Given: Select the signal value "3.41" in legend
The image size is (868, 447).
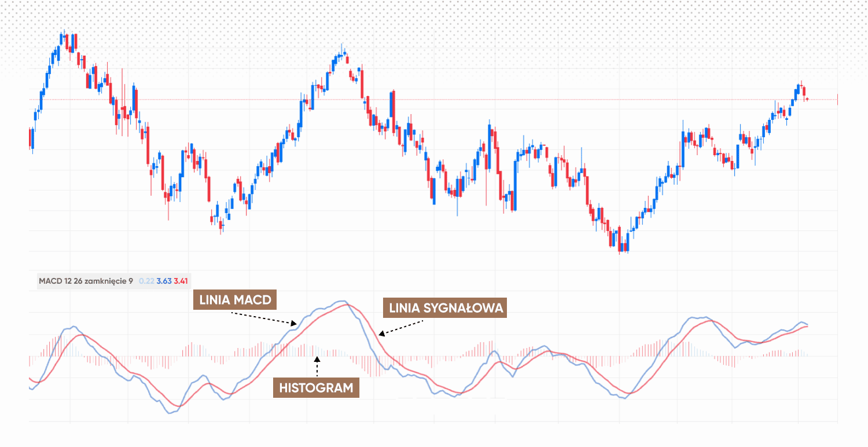Looking at the screenshot, I should pos(181,281).
